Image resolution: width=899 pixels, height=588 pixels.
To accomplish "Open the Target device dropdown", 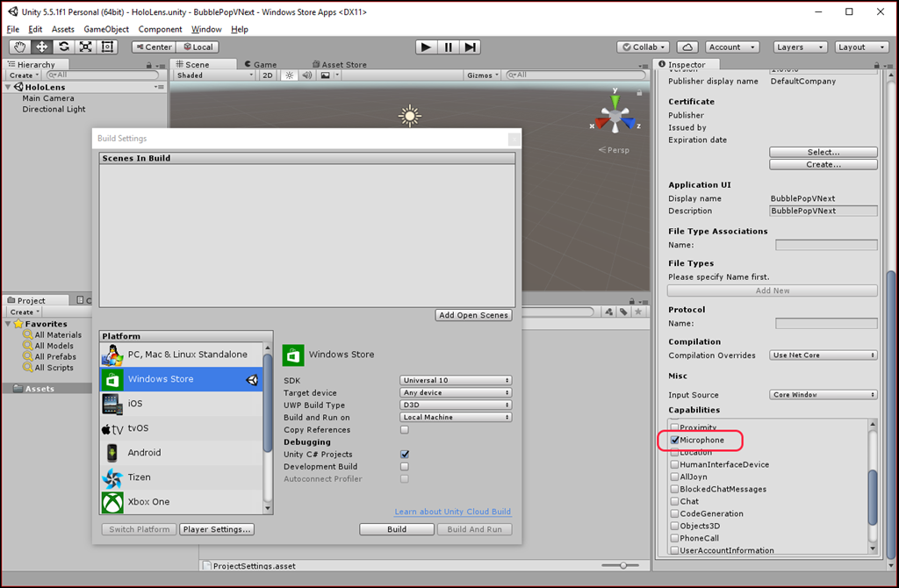I will click(456, 392).
